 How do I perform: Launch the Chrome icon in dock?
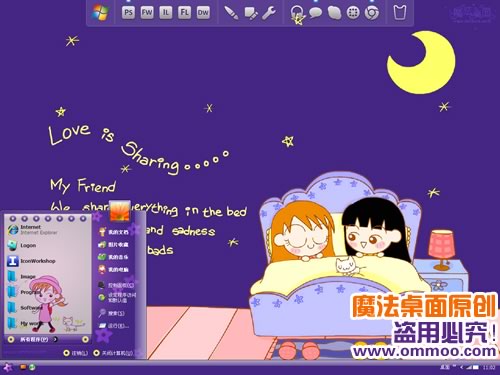click(x=372, y=13)
